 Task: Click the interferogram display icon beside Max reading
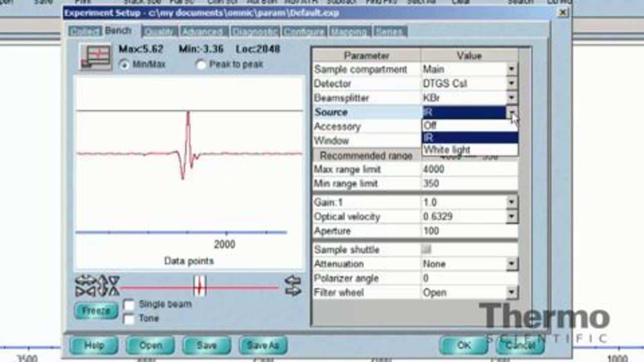96,57
